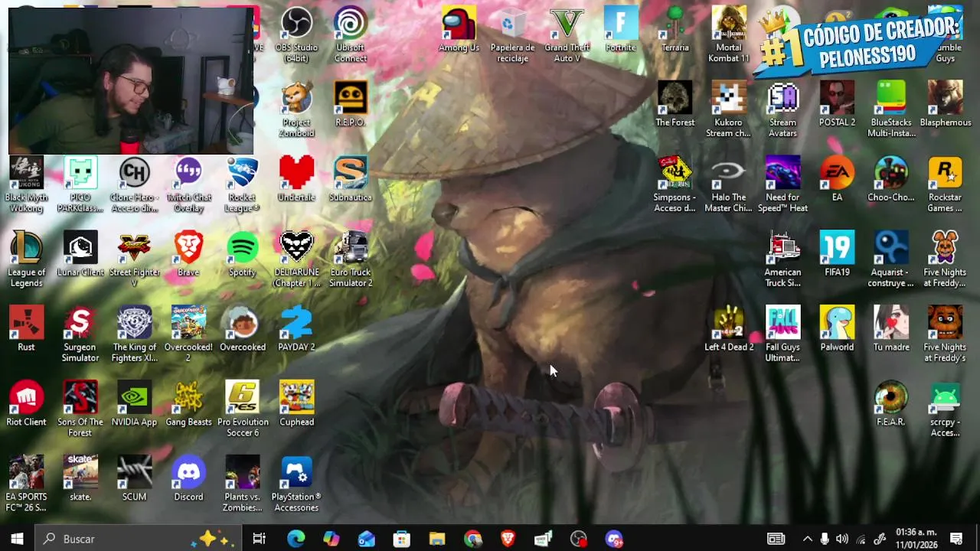Click the Fortnite desktop icon
This screenshot has height=551, width=980.
click(x=621, y=31)
